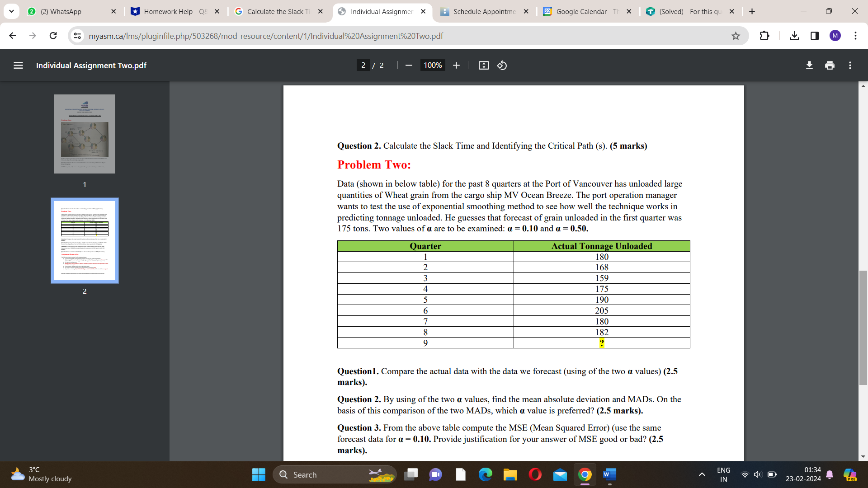Open a new browser tab with the plus button
This screenshot has width=868, height=488.
click(752, 11)
